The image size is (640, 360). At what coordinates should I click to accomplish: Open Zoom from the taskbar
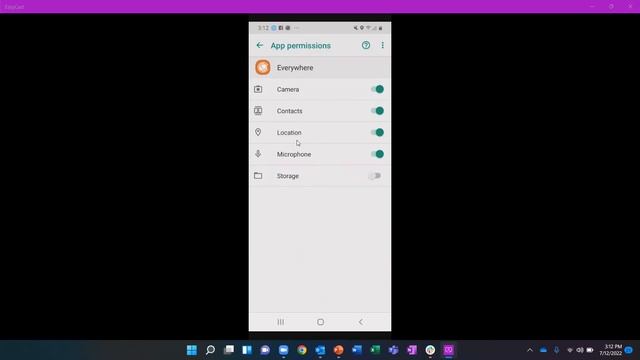tap(283, 350)
